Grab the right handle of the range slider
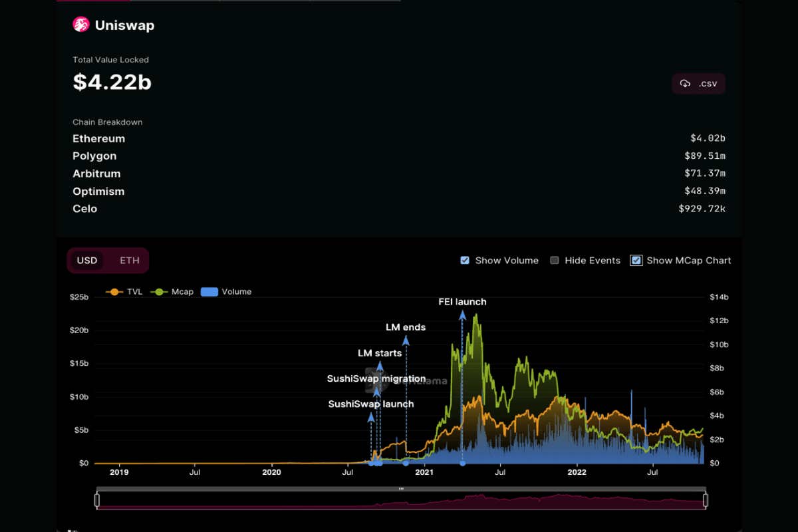798x532 pixels. tap(706, 500)
